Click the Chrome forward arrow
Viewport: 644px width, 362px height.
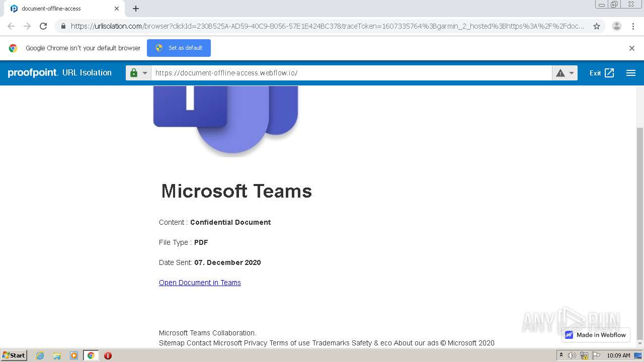click(27, 26)
